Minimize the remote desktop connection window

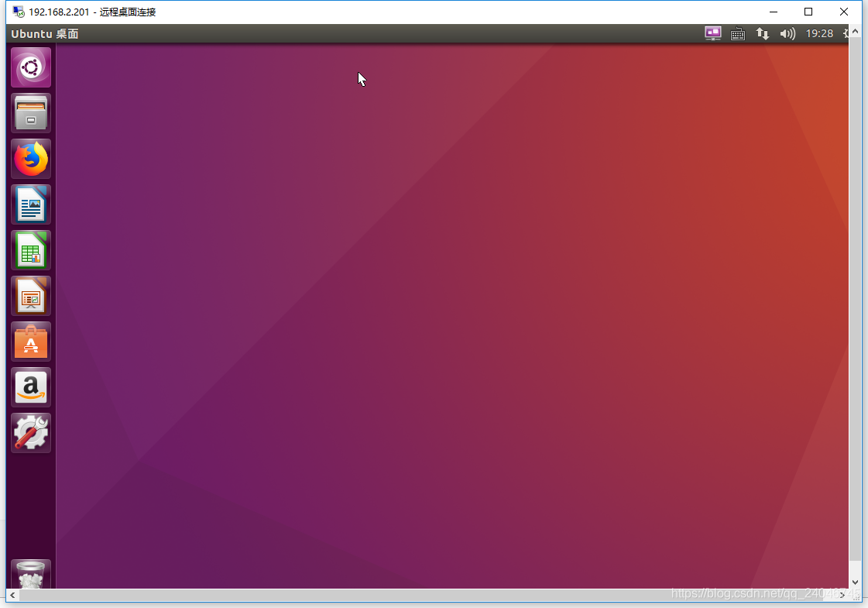(774, 12)
